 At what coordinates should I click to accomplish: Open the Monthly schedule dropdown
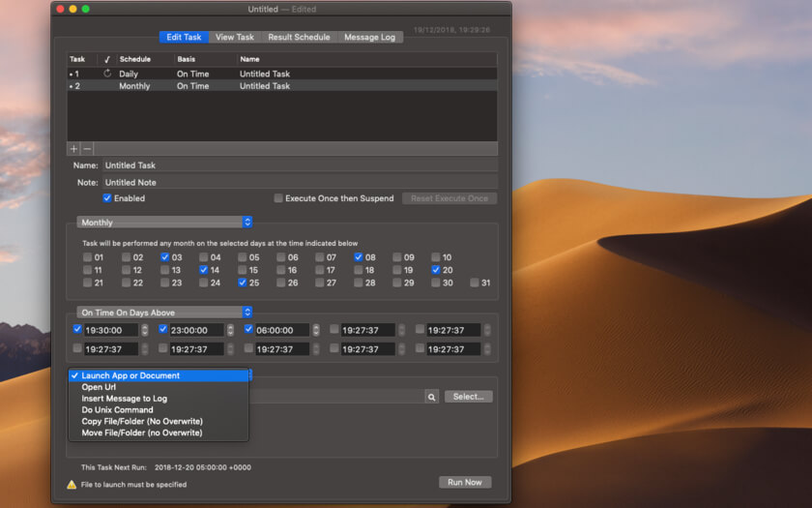pos(164,223)
